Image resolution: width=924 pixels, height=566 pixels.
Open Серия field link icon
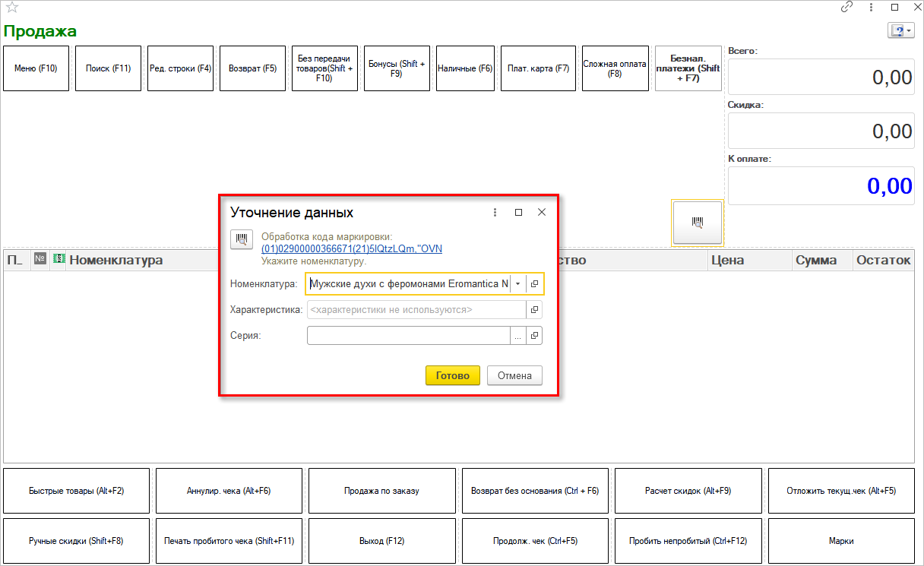point(535,336)
